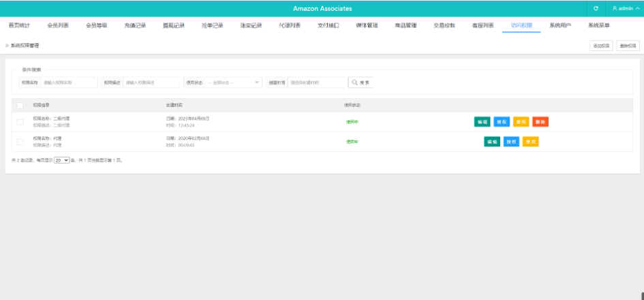Open the 商品管理 tab
The height and width of the screenshot is (300, 644).
(405, 25)
